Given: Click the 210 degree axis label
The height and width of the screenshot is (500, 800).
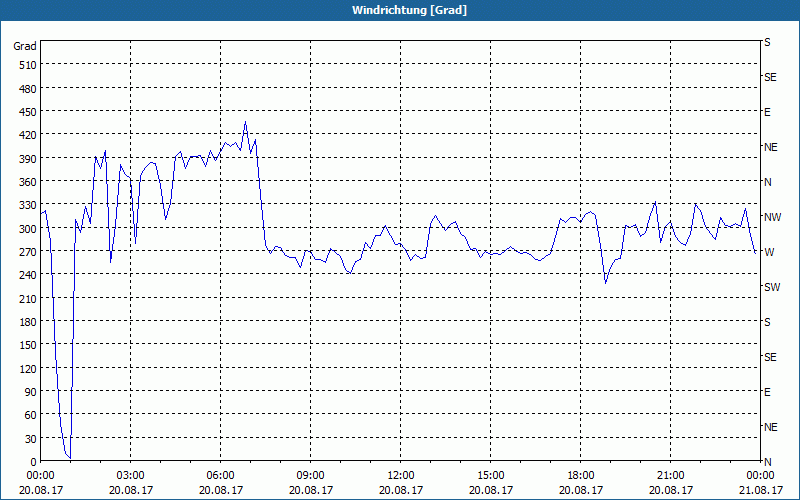Looking at the screenshot, I should (28, 298).
